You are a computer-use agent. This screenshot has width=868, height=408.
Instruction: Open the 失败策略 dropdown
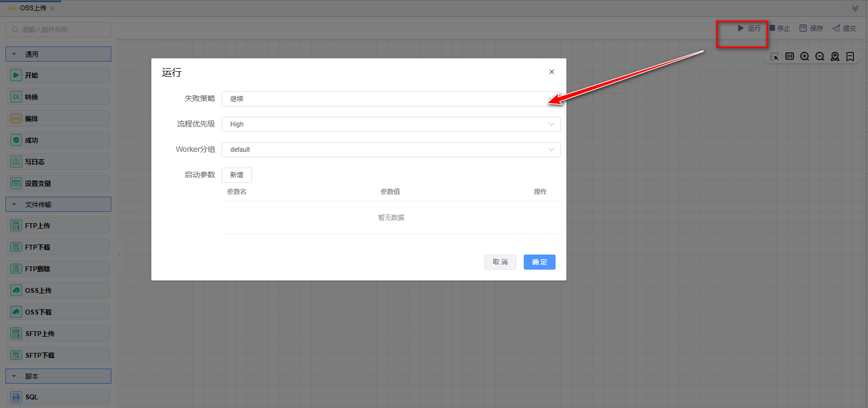click(391, 99)
